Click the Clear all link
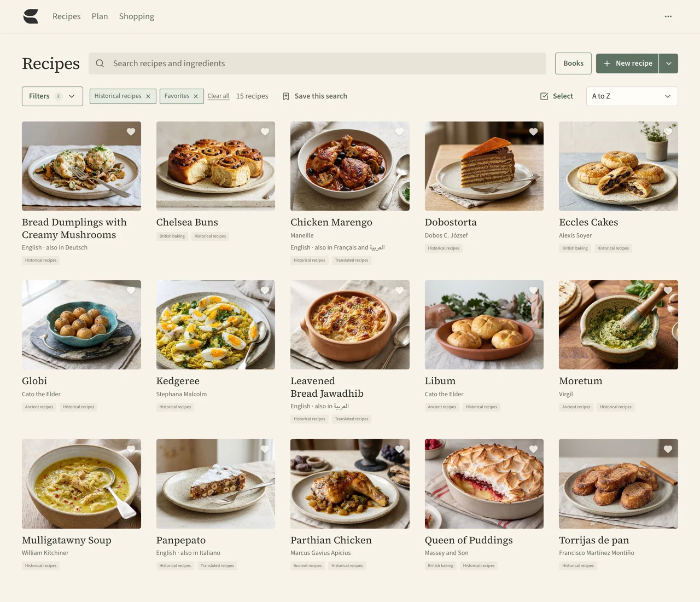Screen dimensions: 700x602 pyautogui.click(x=218, y=96)
